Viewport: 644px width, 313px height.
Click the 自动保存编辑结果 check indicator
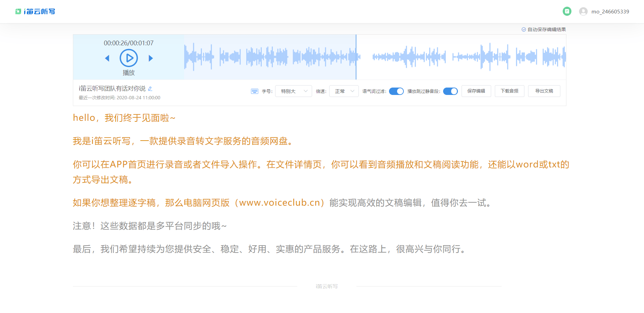[544, 30]
